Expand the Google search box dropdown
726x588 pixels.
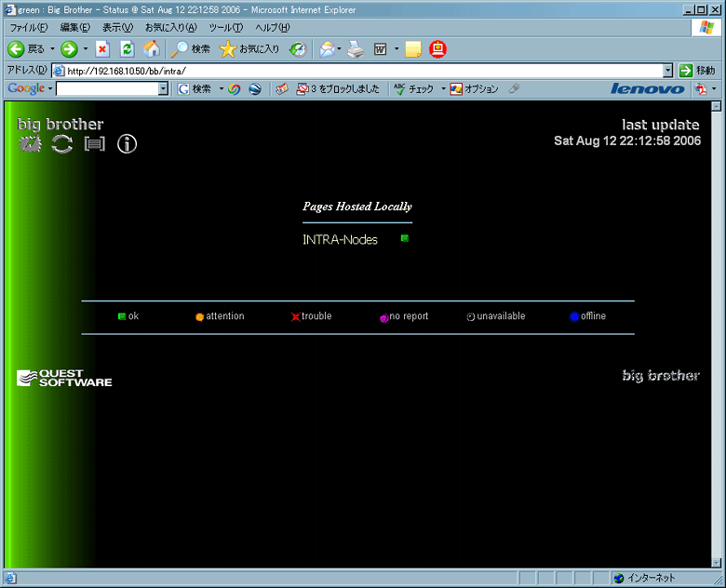click(163, 89)
